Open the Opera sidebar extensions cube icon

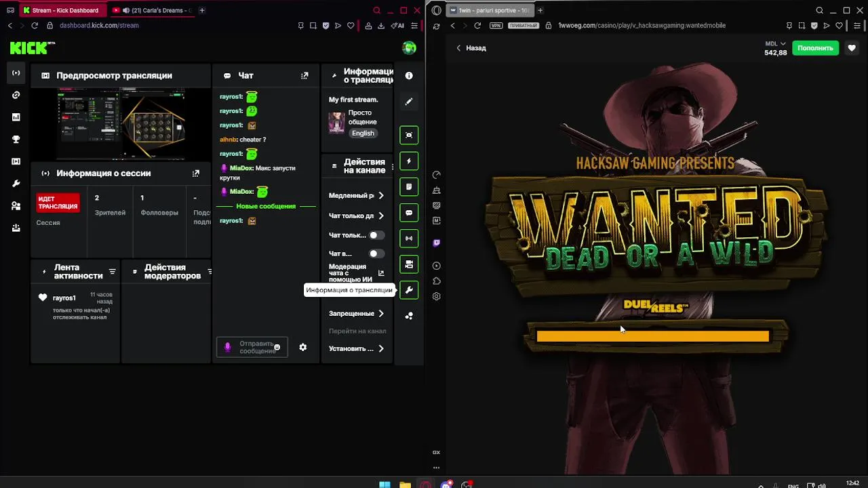(436, 281)
